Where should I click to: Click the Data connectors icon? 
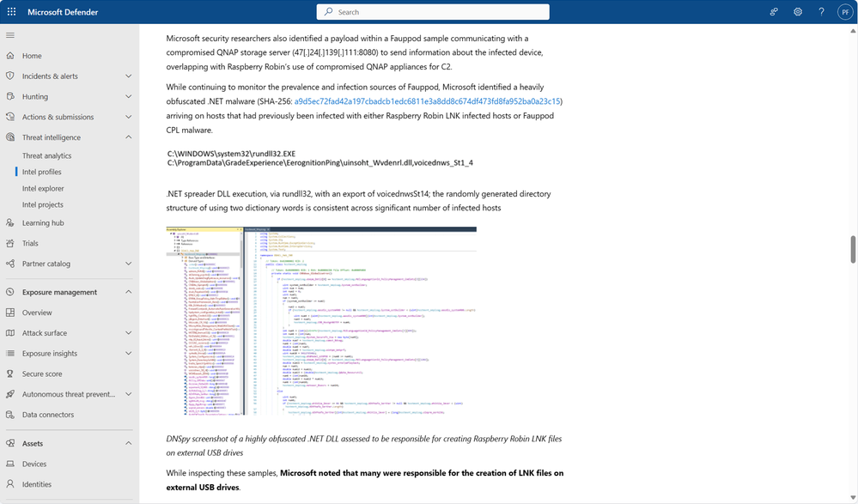click(x=10, y=415)
